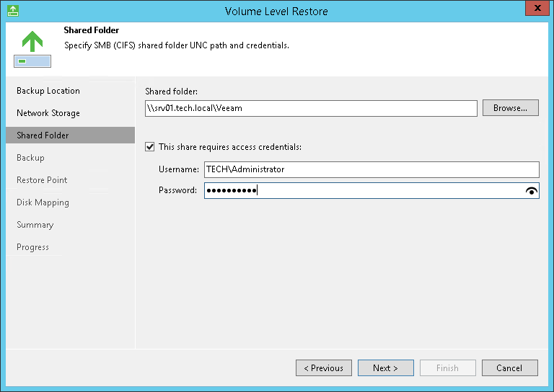Uncheck 'This share requires access credentials'
This screenshot has height=392, width=554.
pos(150,147)
